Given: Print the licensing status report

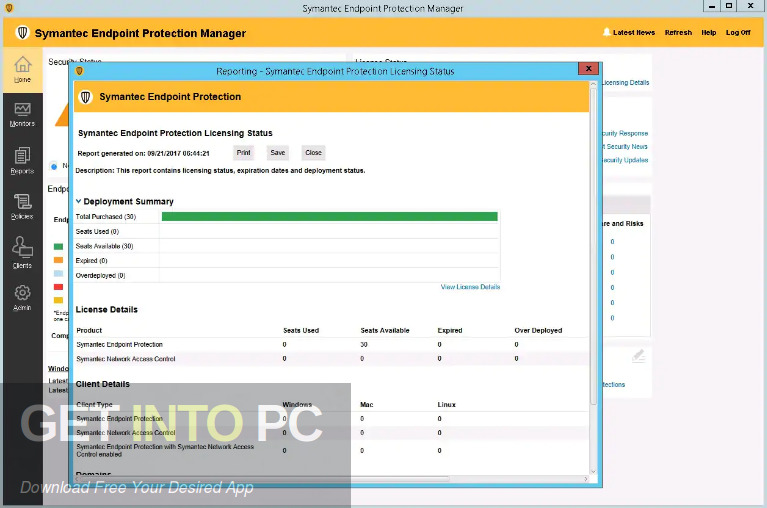Looking at the screenshot, I should 244,153.
